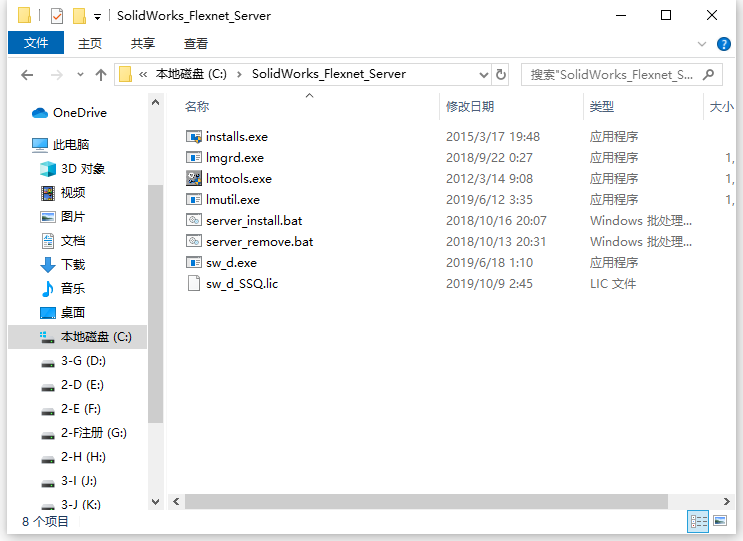Open the 2-H (H:) drive
The image size is (743, 541).
coord(73,457)
